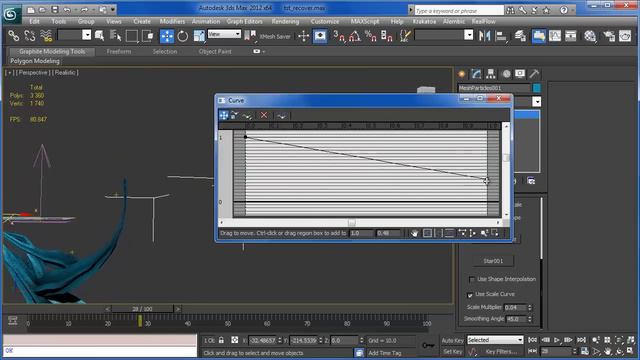Click Delete point red X in Curve window
Viewport: 640px width, 360px height.
coord(264,116)
